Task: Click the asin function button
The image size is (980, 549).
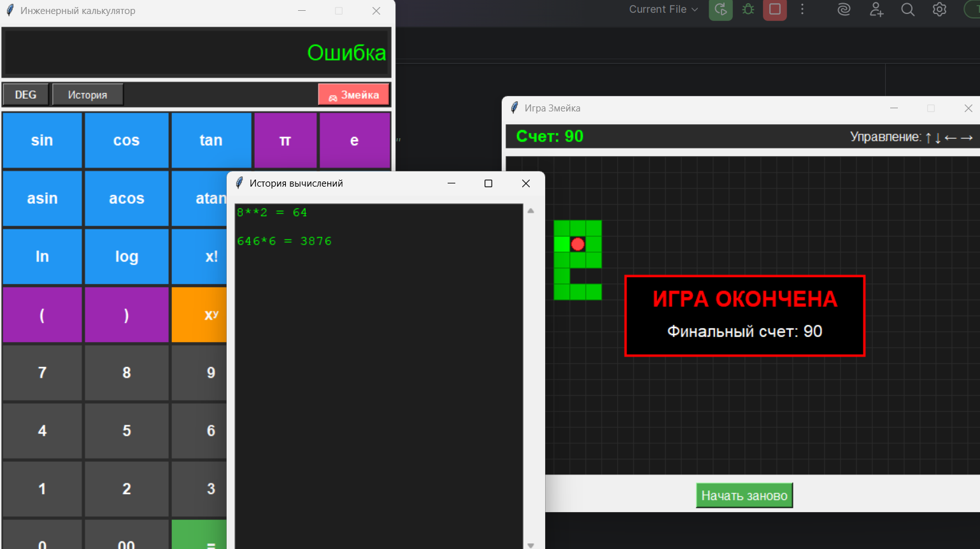Action: [x=42, y=198]
